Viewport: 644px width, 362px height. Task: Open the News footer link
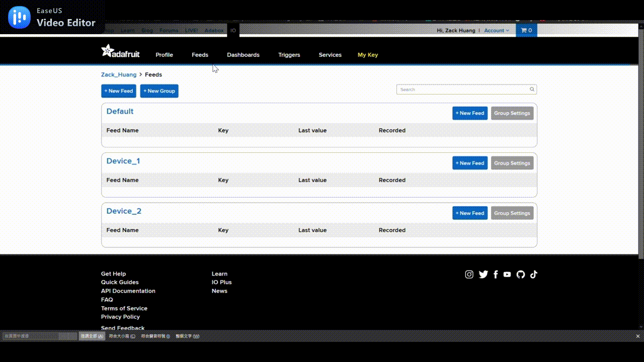pos(219,291)
